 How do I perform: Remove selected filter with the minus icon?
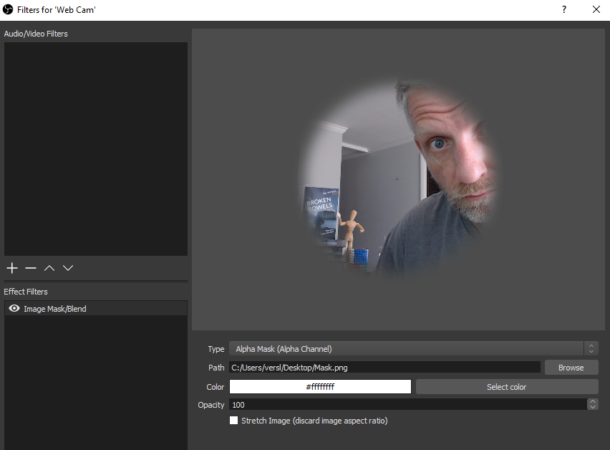[x=31, y=268]
